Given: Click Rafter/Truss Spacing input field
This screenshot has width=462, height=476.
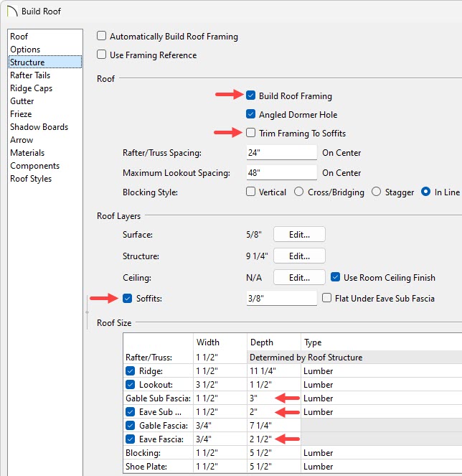Looking at the screenshot, I should tap(282, 152).
